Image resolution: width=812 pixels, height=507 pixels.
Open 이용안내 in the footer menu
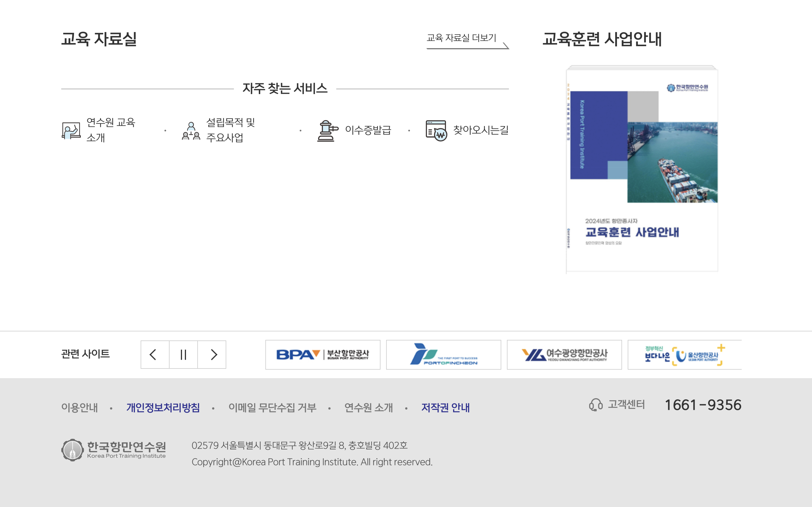click(x=79, y=407)
